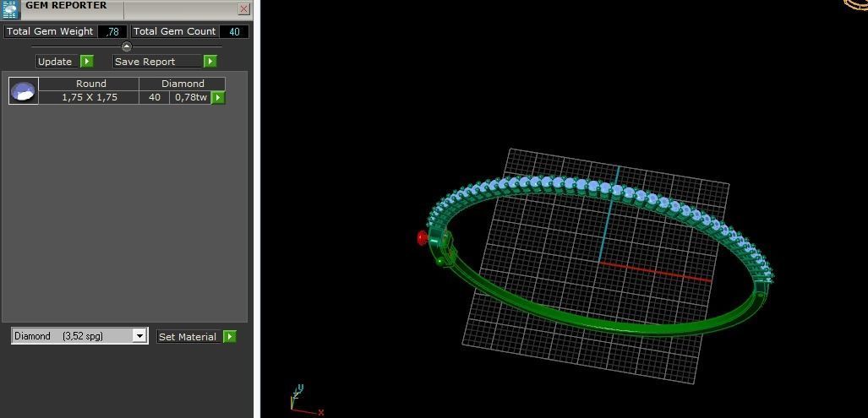Click green arrow in the gem row
Image resolution: width=868 pixels, height=418 pixels.
point(218,98)
